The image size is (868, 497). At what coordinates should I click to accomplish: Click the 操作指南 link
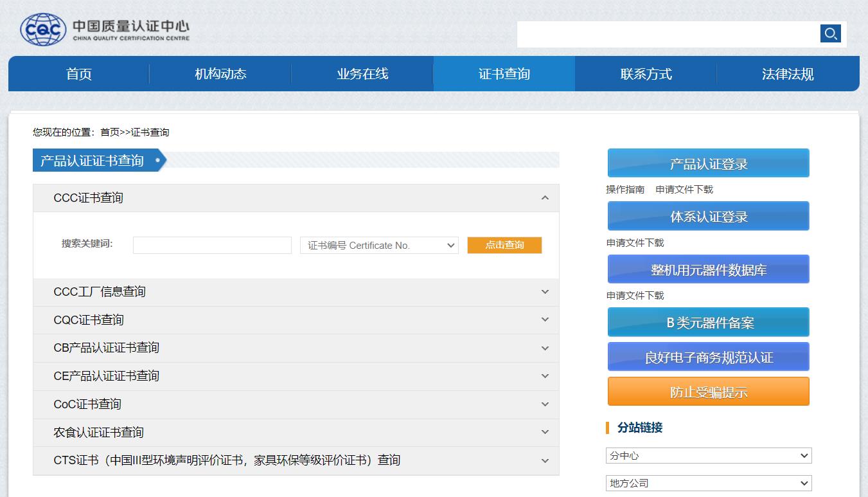pyautogui.click(x=625, y=190)
